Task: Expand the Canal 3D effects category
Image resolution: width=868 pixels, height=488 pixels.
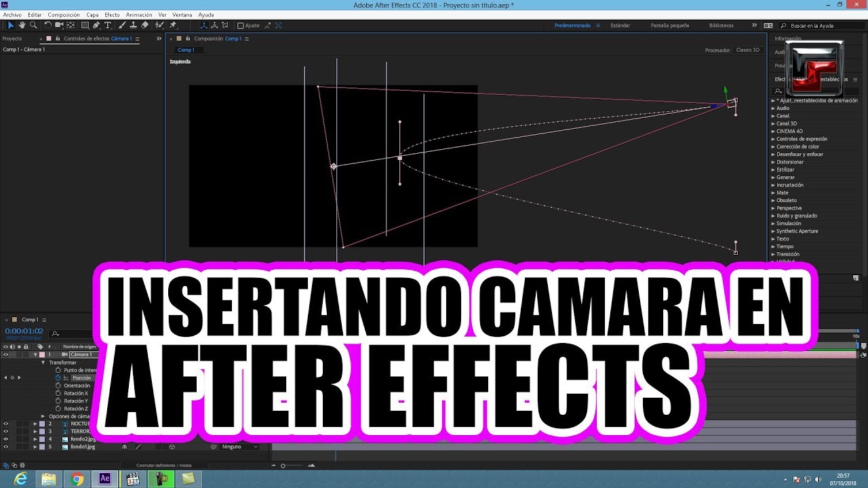Action: click(x=773, y=123)
